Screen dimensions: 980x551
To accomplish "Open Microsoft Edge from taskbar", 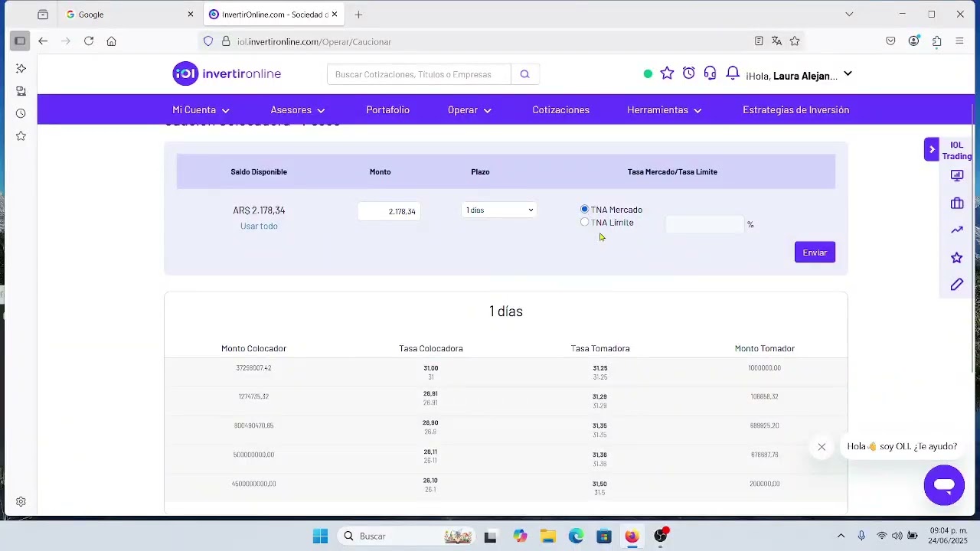I will 577,536.
